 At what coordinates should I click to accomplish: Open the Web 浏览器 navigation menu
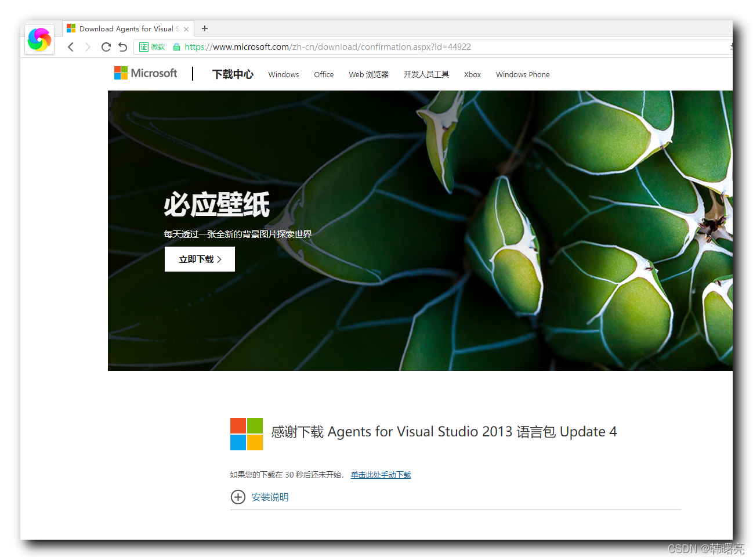[x=368, y=75]
